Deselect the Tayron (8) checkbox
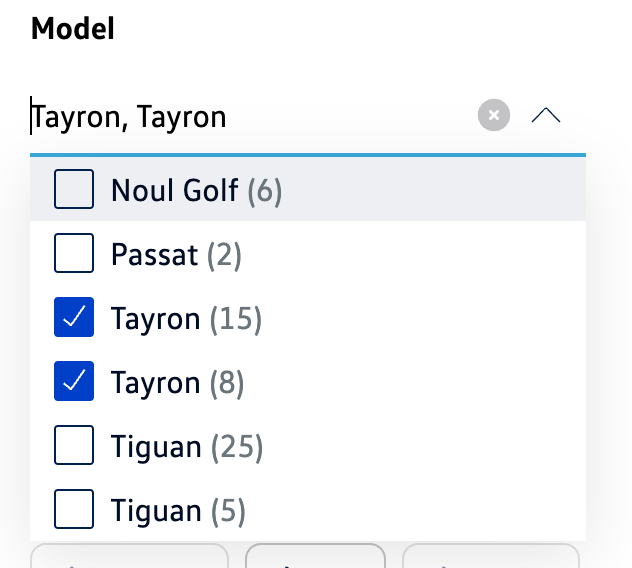Image resolution: width=632 pixels, height=568 pixels. point(74,382)
